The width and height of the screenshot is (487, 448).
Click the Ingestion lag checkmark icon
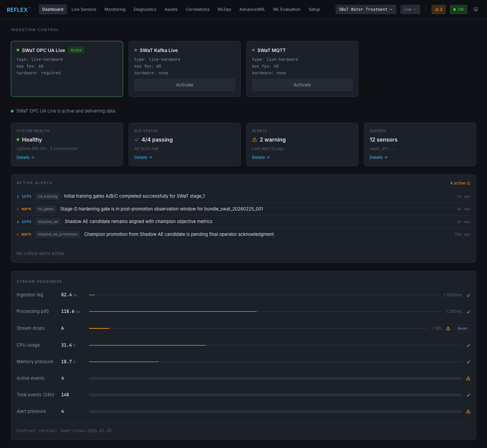click(468, 295)
